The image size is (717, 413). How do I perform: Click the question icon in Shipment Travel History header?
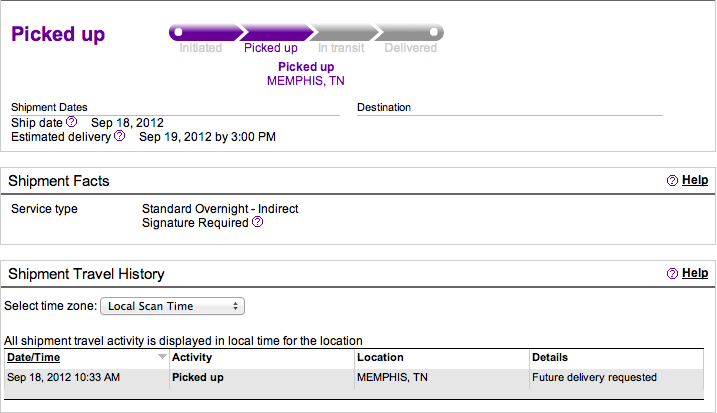tap(672, 274)
